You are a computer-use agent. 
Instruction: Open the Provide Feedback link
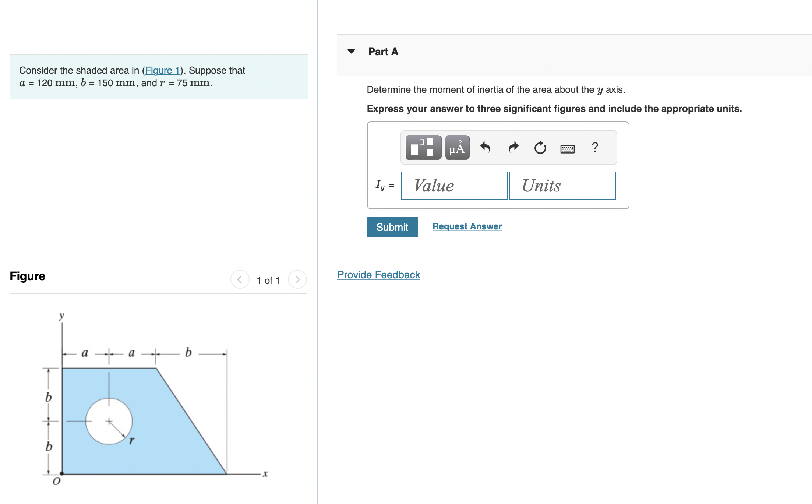pos(378,275)
